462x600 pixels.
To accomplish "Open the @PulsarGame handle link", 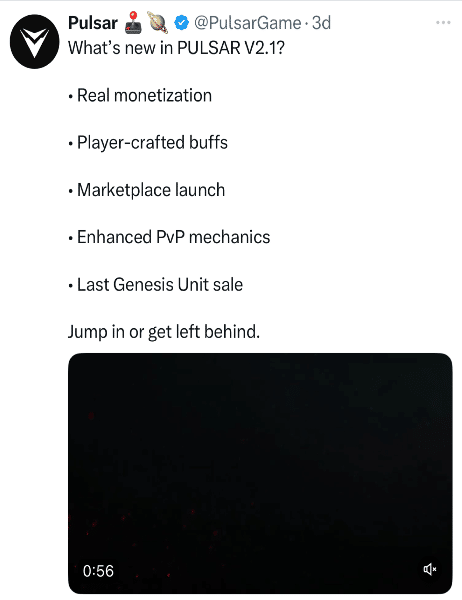I will [248, 23].
